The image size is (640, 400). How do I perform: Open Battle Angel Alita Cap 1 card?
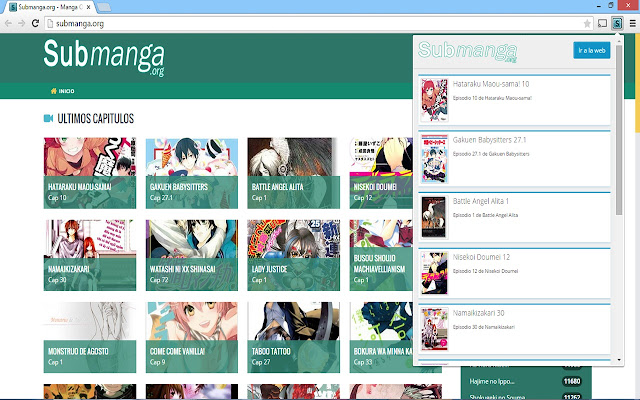pyautogui.click(x=293, y=173)
